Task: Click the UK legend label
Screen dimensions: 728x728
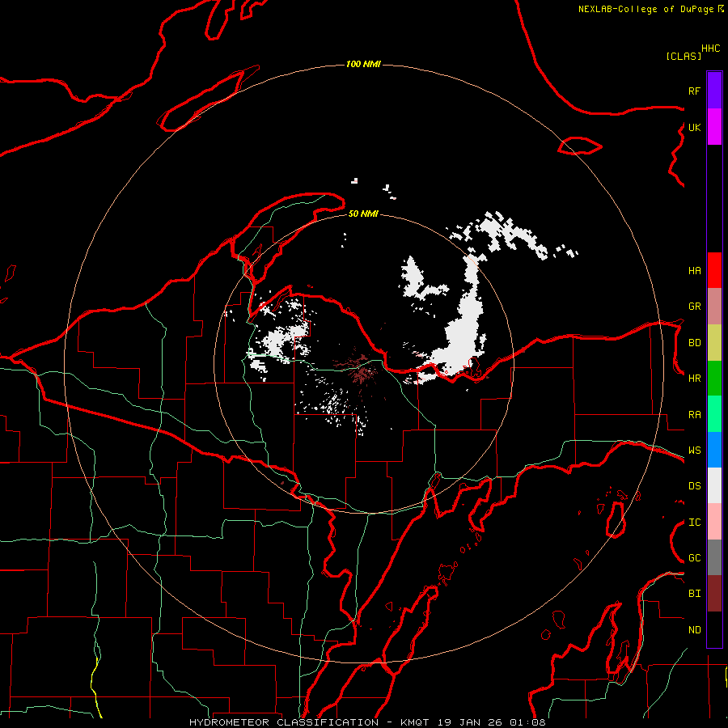Action: pyautogui.click(x=694, y=127)
